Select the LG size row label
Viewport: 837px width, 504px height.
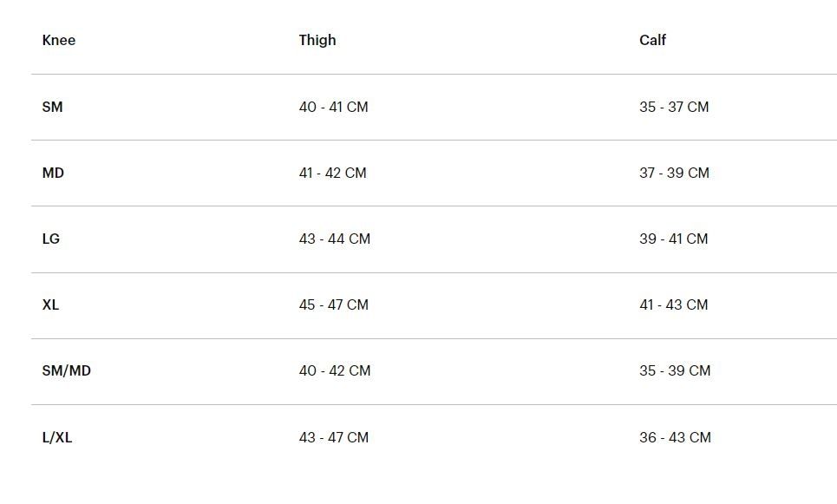point(51,239)
